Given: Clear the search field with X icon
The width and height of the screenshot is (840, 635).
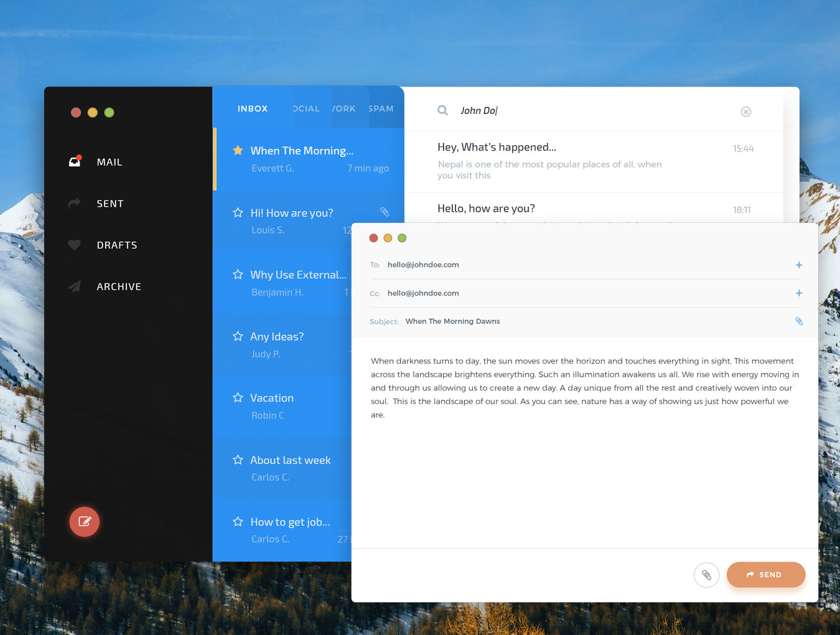Looking at the screenshot, I should pos(745,111).
